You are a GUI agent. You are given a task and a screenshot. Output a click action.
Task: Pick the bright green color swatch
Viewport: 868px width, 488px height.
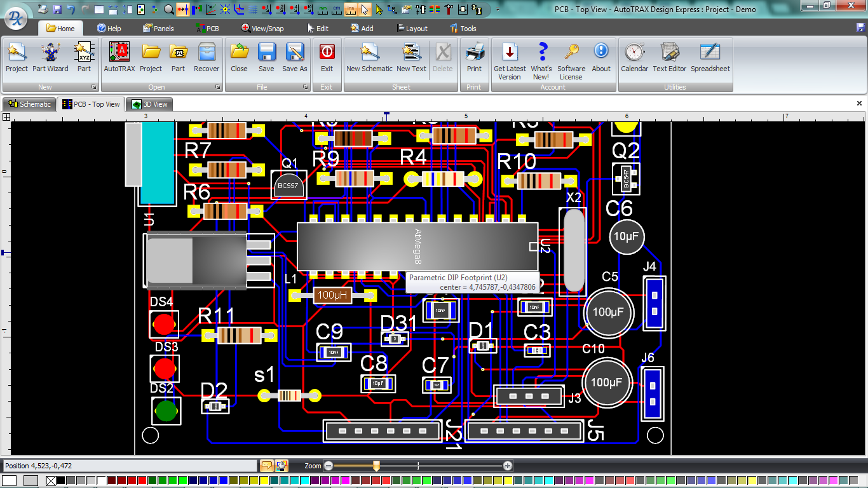tap(182, 481)
